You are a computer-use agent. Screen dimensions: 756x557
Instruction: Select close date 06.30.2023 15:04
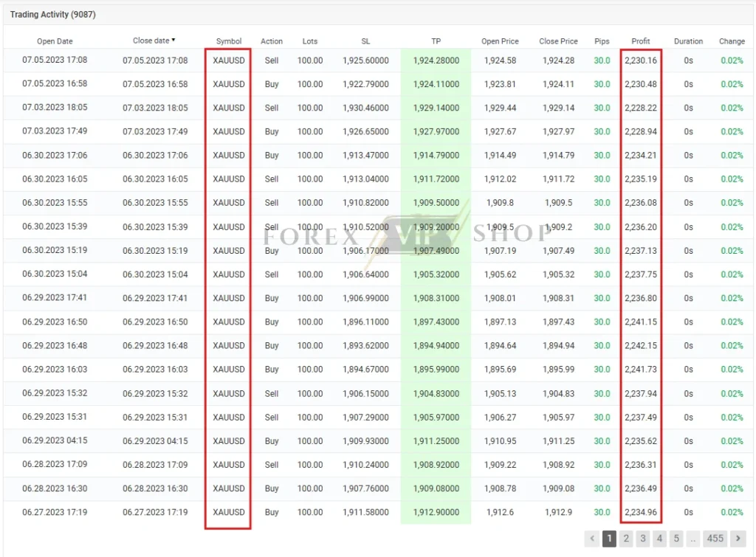click(155, 274)
